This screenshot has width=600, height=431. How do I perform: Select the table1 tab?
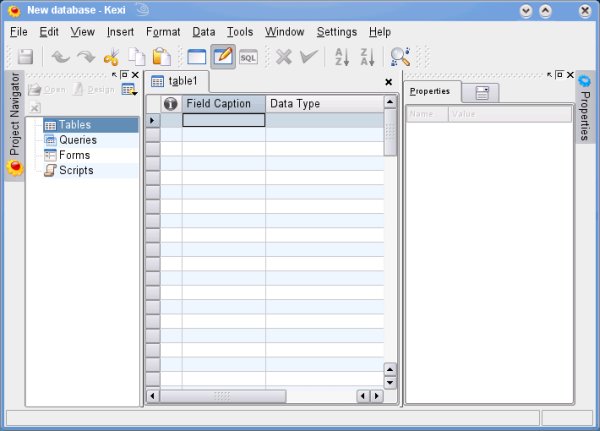coord(176,81)
